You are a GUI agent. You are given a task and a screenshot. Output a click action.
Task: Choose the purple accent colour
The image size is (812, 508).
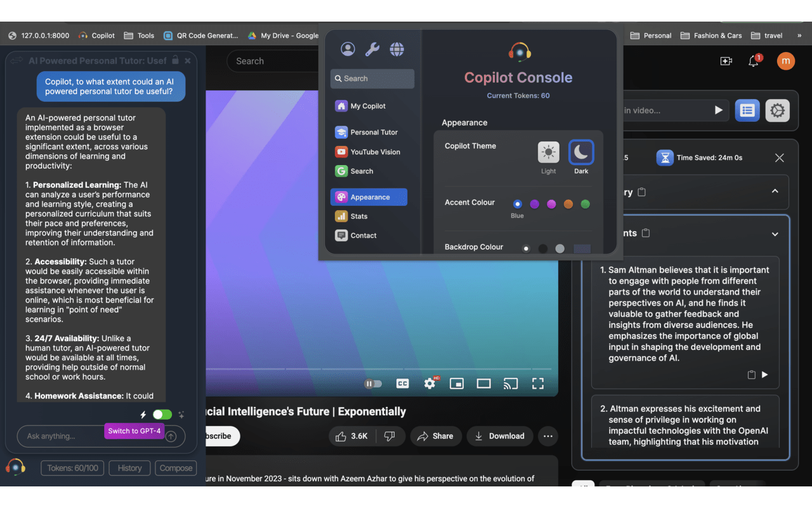tap(534, 204)
